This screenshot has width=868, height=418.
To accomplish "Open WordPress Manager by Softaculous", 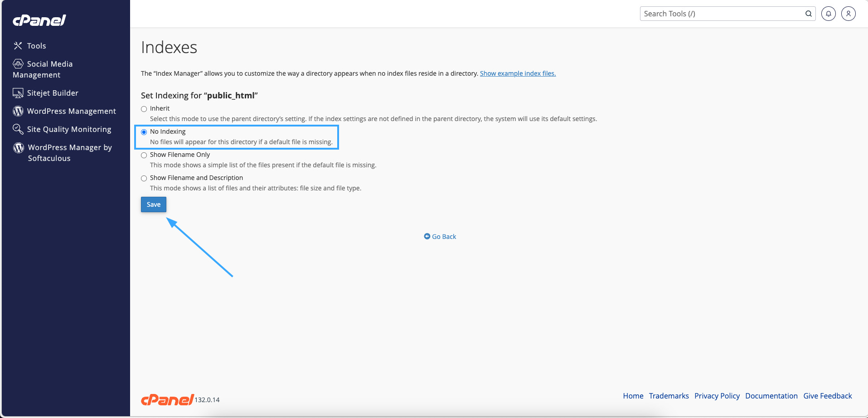I will (69, 153).
